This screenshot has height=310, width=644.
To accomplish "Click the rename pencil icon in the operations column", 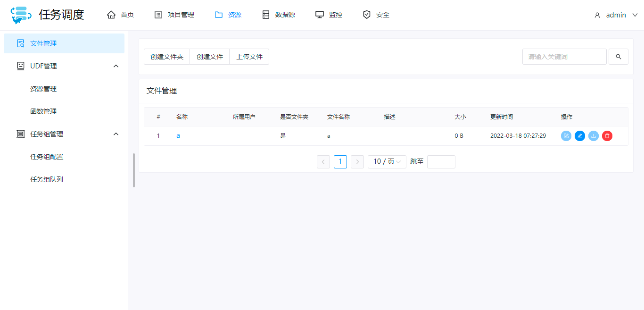I will coord(579,136).
